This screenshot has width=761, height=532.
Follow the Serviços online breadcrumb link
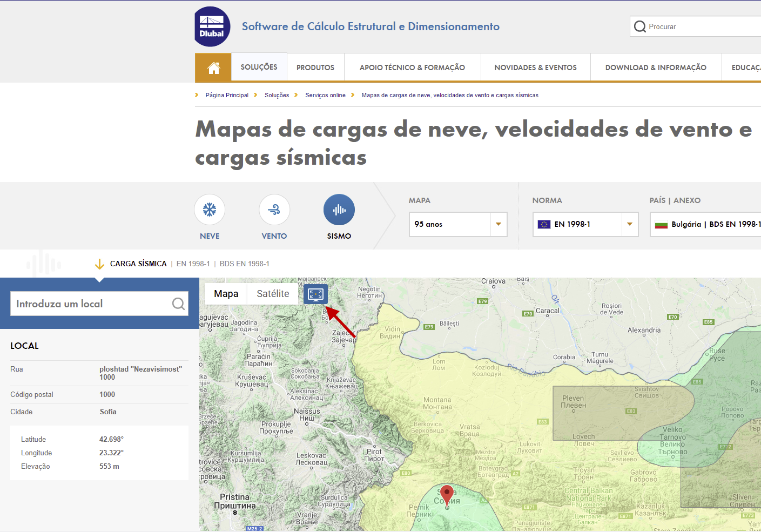pyautogui.click(x=325, y=95)
